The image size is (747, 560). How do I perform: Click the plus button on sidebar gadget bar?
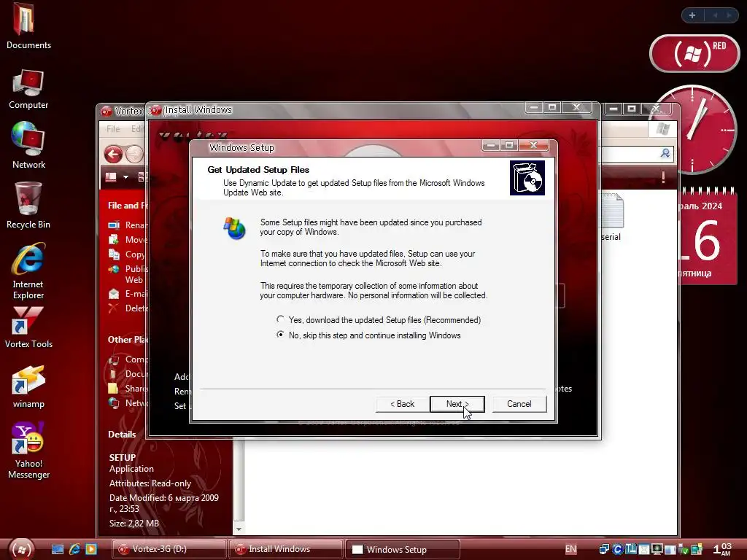(692, 15)
